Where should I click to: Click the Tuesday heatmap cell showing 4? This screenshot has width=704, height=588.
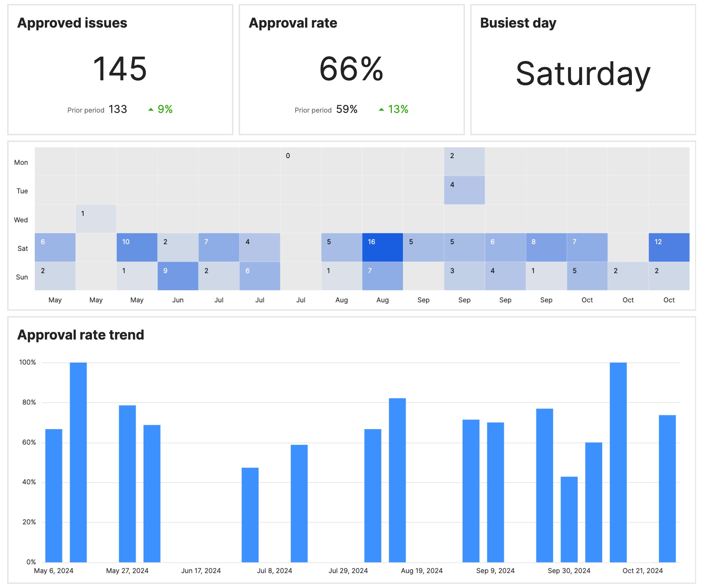(464, 190)
